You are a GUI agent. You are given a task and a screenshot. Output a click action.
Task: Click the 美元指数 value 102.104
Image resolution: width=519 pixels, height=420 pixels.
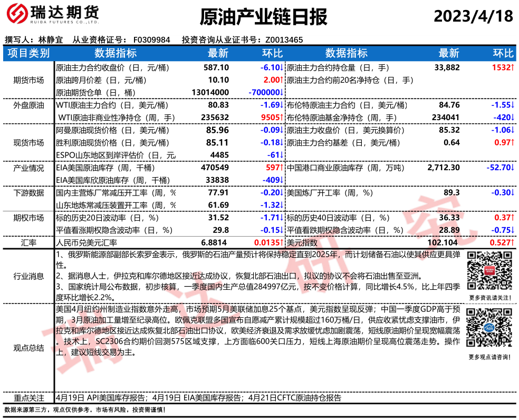click(444, 242)
